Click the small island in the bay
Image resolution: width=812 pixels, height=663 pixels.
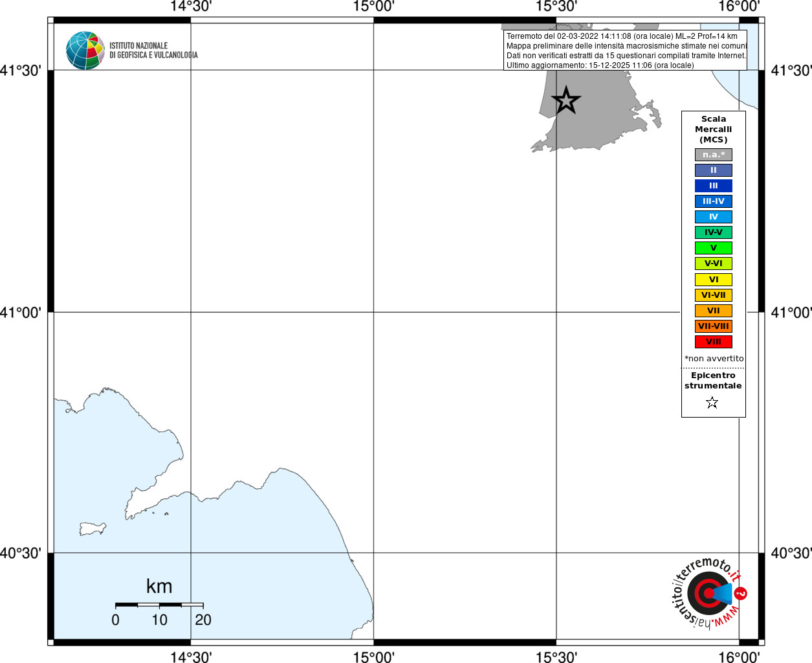[x=93, y=528]
